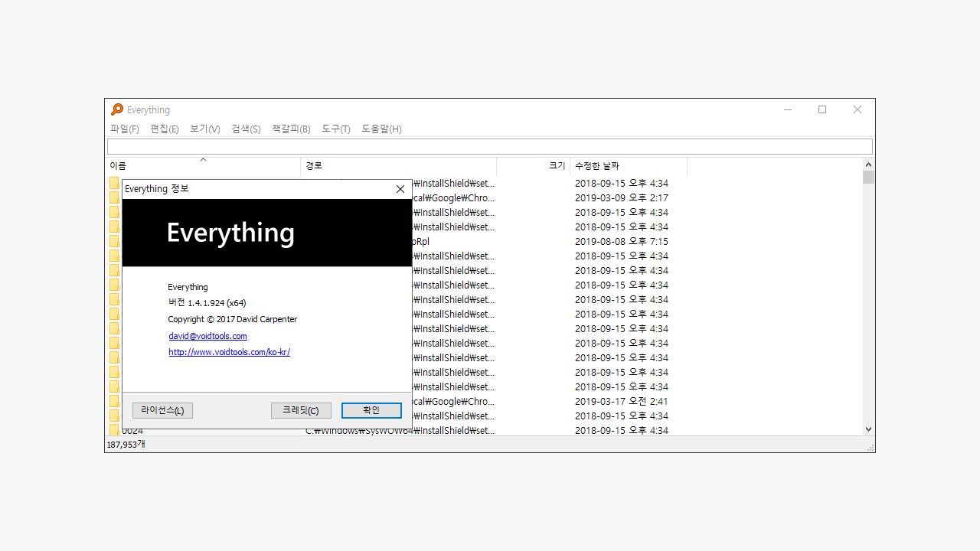Sort results by the 이름 column header
The height and width of the screenshot is (551, 980).
click(203, 166)
